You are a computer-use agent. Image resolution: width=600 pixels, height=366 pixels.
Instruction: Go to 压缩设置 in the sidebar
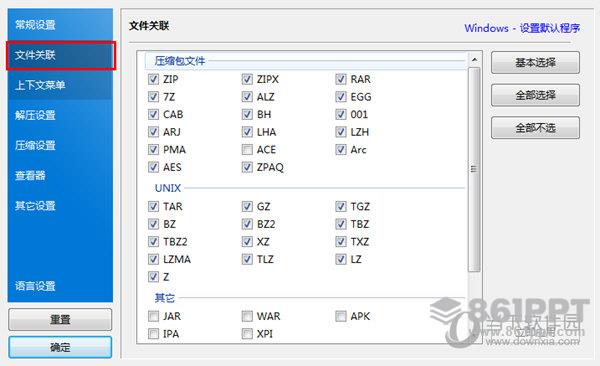tap(60, 145)
